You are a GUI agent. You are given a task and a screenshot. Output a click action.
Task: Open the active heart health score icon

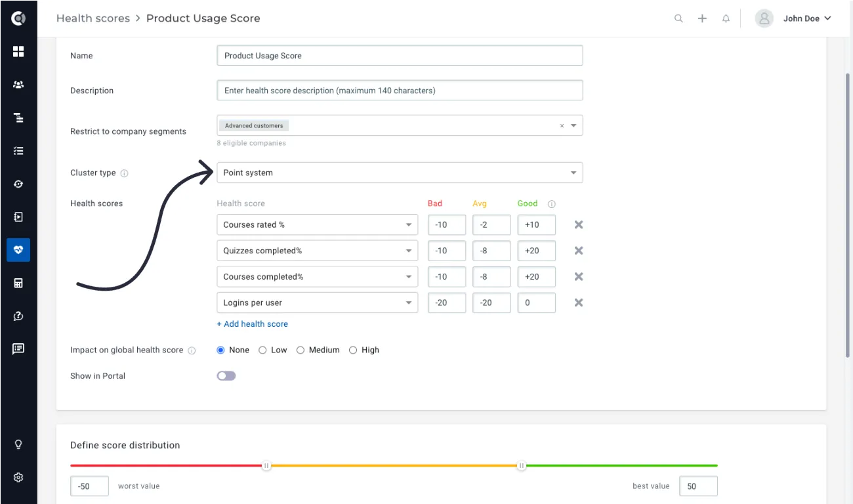(18, 249)
